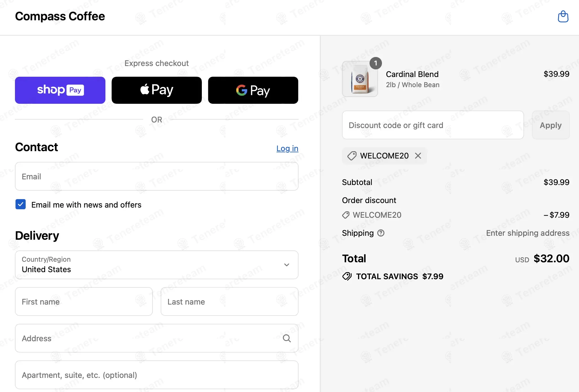Choose Google Pay express checkout

coord(253,90)
